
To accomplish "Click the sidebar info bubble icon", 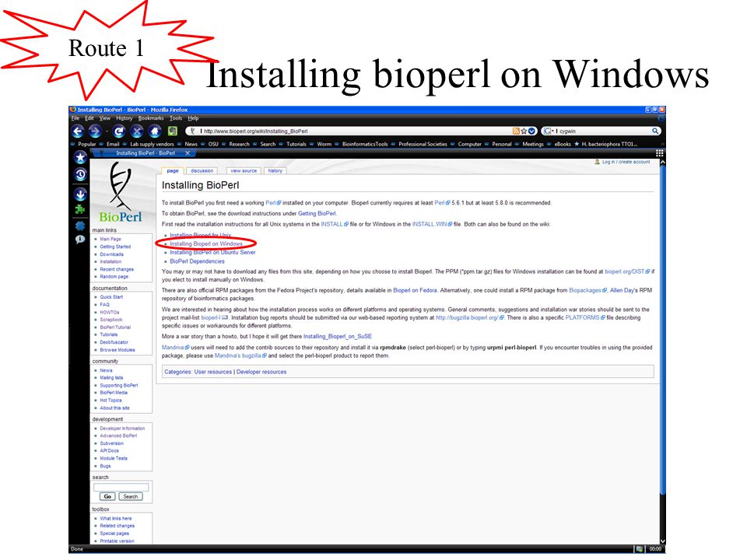I will [x=80, y=239].
